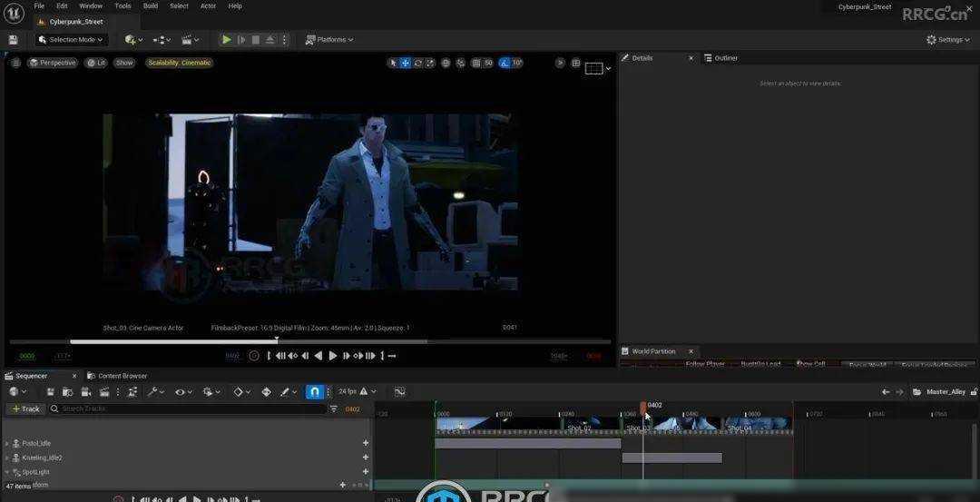Open the Edit menu
This screenshot has height=502, width=980.
tap(62, 6)
